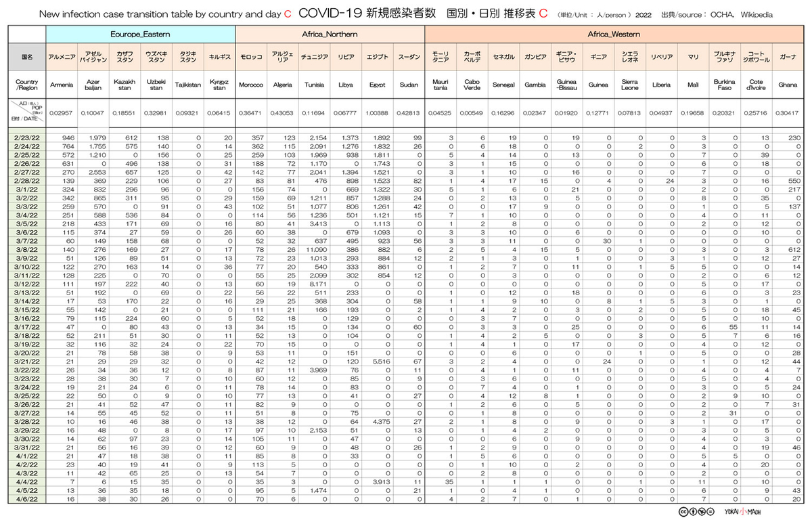Image resolution: width=812 pixels, height=522 pixels.
Task: Click the Burkina Faso country header
Action: pyautogui.click(x=725, y=85)
